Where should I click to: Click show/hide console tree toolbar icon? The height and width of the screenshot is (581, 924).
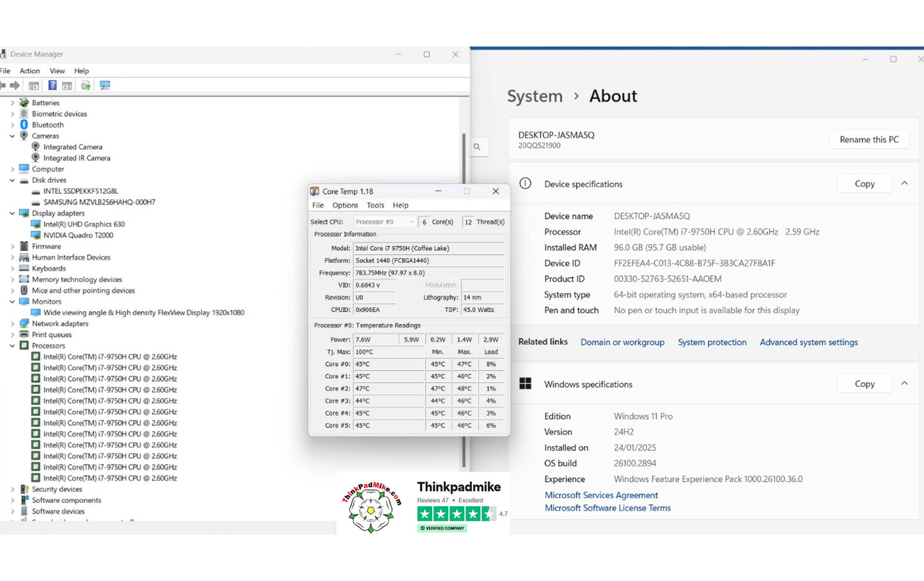(34, 85)
